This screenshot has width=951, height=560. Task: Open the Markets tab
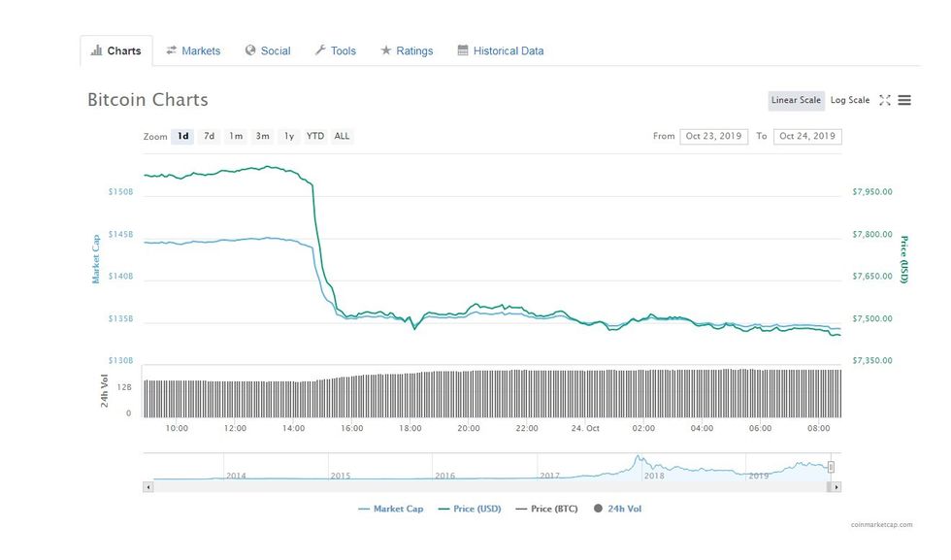pos(193,50)
